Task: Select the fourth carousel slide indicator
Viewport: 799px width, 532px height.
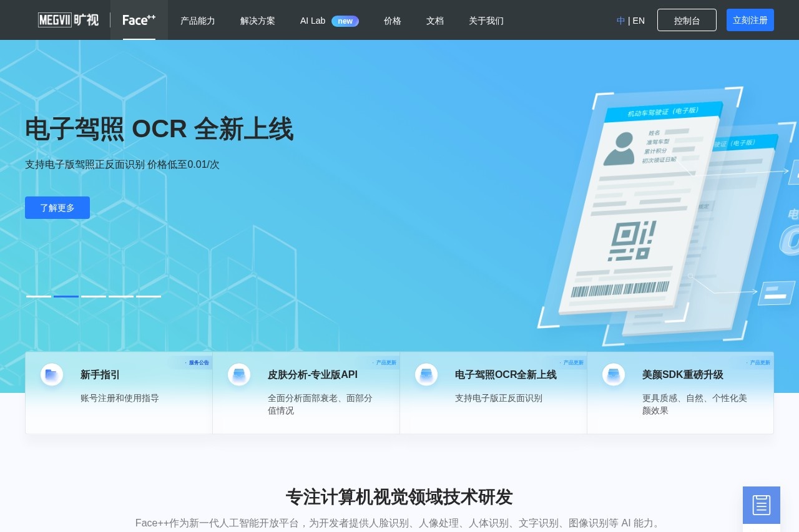Action: point(121,296)
